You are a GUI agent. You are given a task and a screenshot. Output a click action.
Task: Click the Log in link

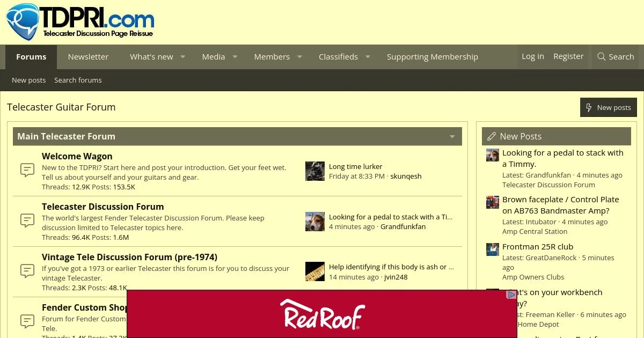click(533, 56)
